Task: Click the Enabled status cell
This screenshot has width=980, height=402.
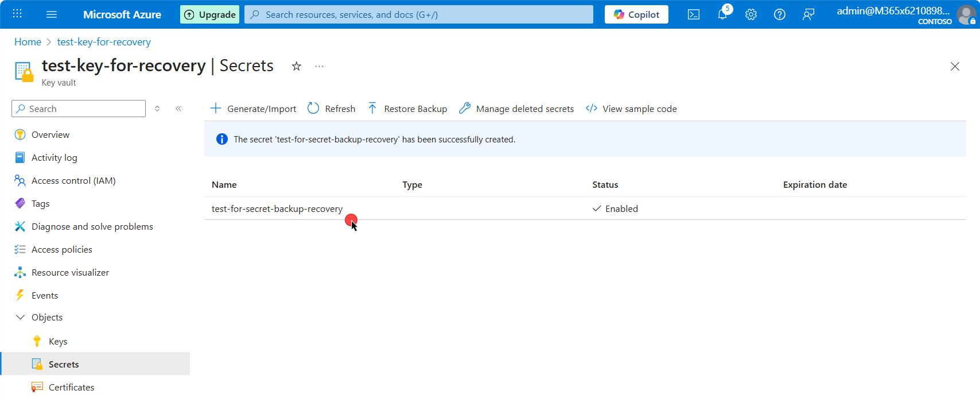Action: [615, 208]
